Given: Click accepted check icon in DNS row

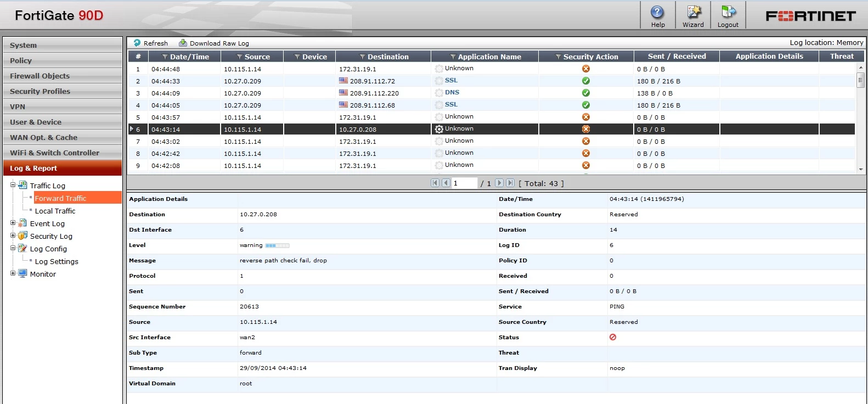Looking at the screenshot, I should (586, 93).
